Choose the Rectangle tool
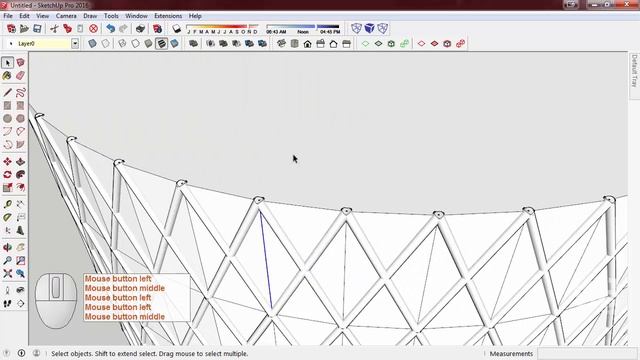Viewport: 640px width, 360px height. pyautogui.click(x=7, y=106)
